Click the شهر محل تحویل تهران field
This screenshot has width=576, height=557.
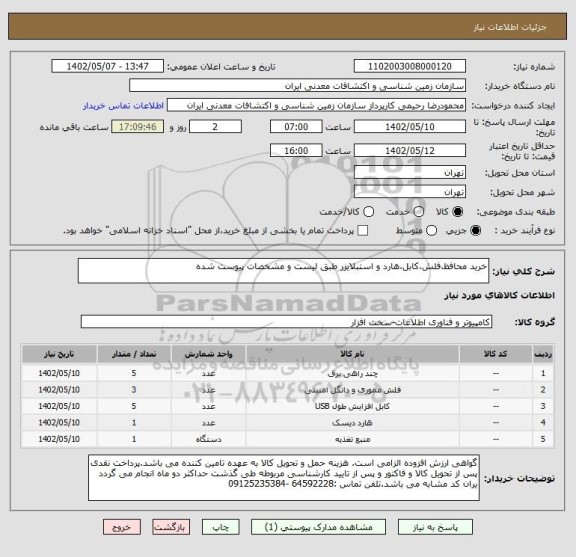[410, 192]
